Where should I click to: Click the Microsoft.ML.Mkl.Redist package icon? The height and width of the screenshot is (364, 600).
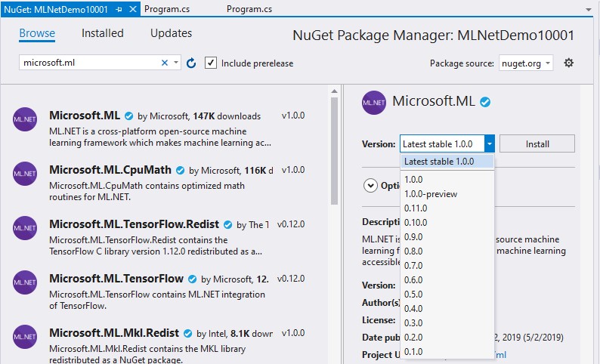(x=25, y=337)
